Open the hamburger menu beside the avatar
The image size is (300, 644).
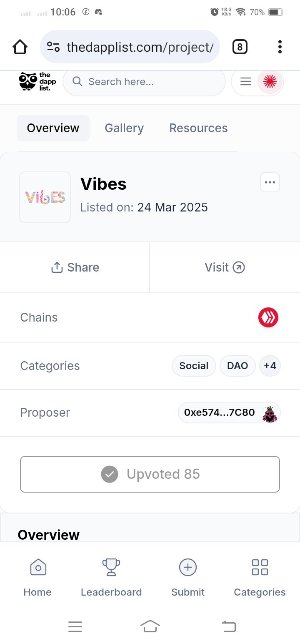pyautogui.click(x=246, y=82)
